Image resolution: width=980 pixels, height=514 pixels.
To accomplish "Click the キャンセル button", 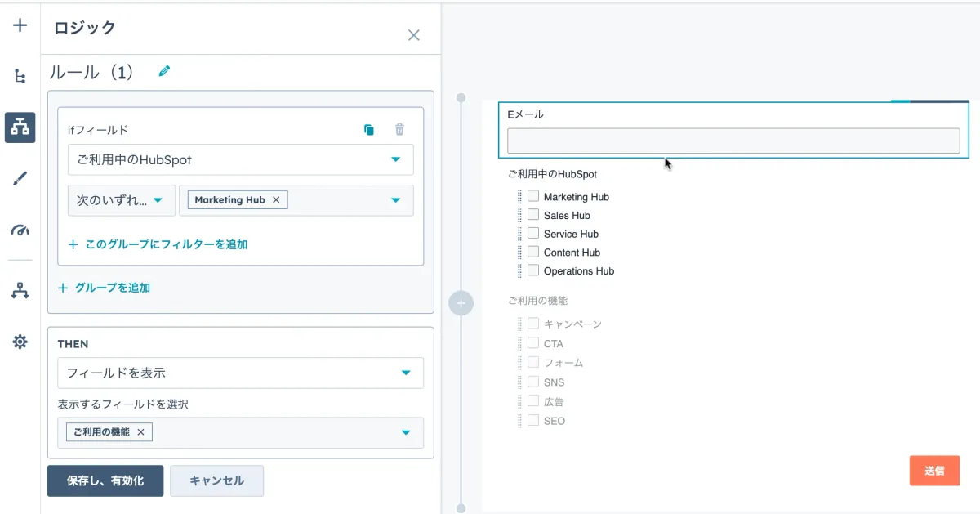I will (x=216, y=480).
